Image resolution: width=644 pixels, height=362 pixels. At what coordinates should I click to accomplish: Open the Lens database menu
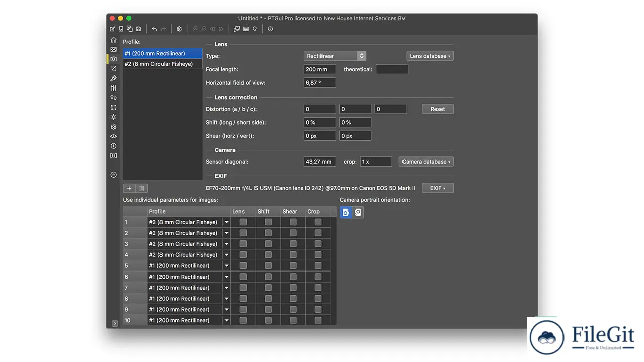click(430, 56)
